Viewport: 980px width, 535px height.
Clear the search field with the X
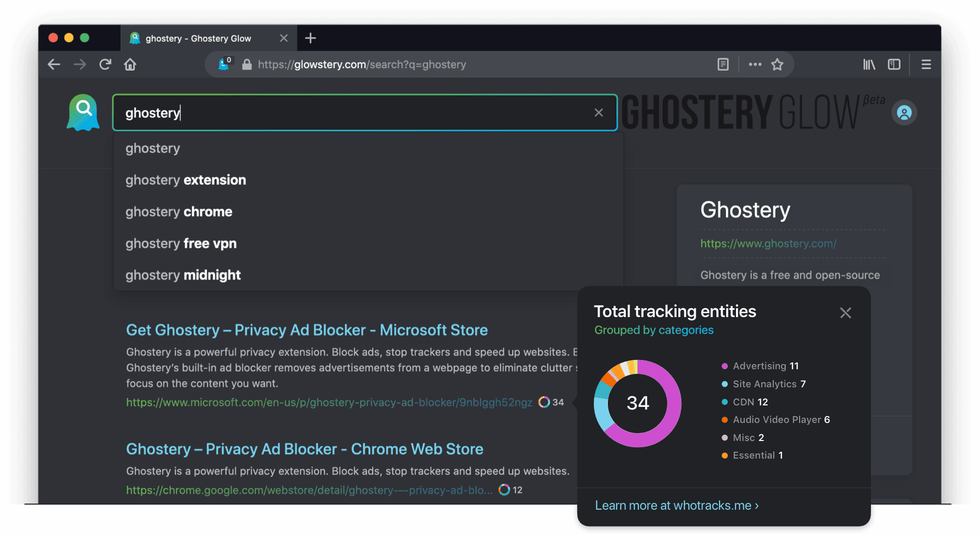click(599, 112)
